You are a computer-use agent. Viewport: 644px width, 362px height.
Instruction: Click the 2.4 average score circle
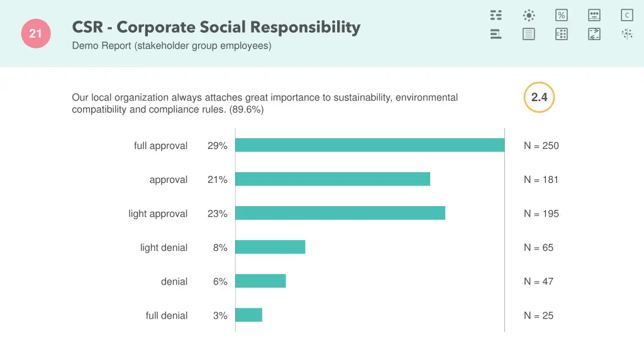pyautogui.click(x=539, y=97)
